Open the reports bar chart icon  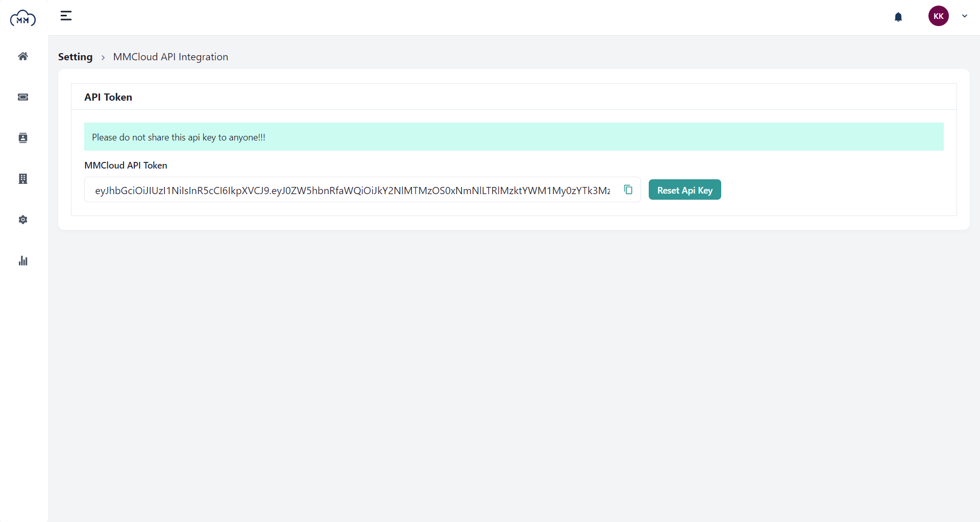[x=23, y=260]
